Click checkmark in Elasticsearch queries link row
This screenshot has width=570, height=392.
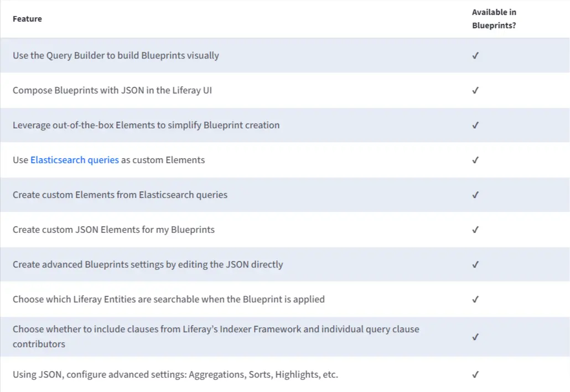tap(475, 160)
